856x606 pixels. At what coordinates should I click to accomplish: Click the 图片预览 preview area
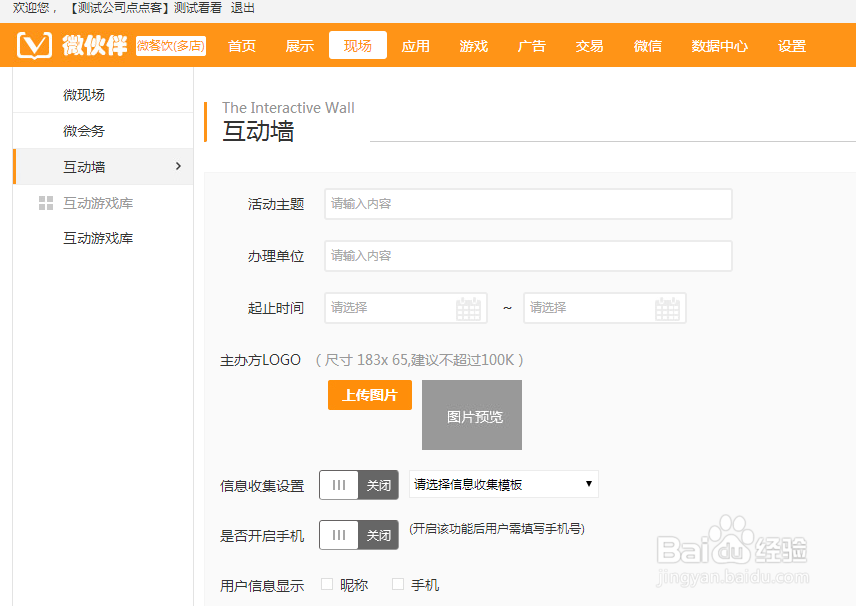point(471,415)
